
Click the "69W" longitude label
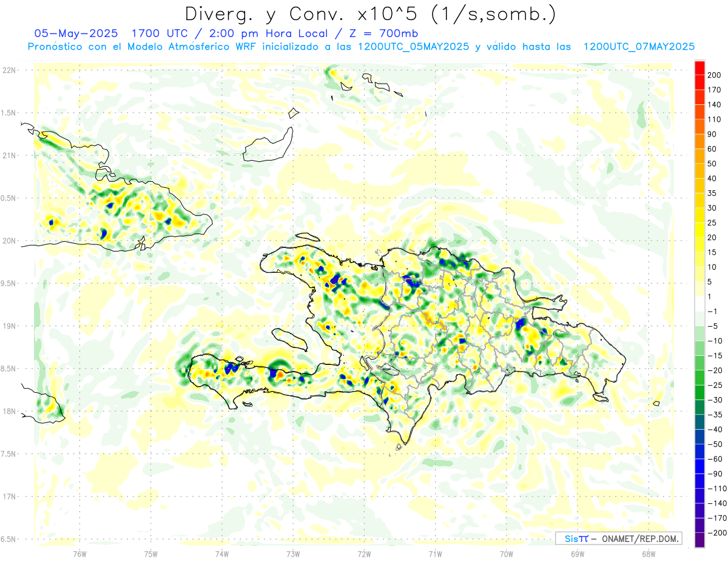tap(577, 554)
